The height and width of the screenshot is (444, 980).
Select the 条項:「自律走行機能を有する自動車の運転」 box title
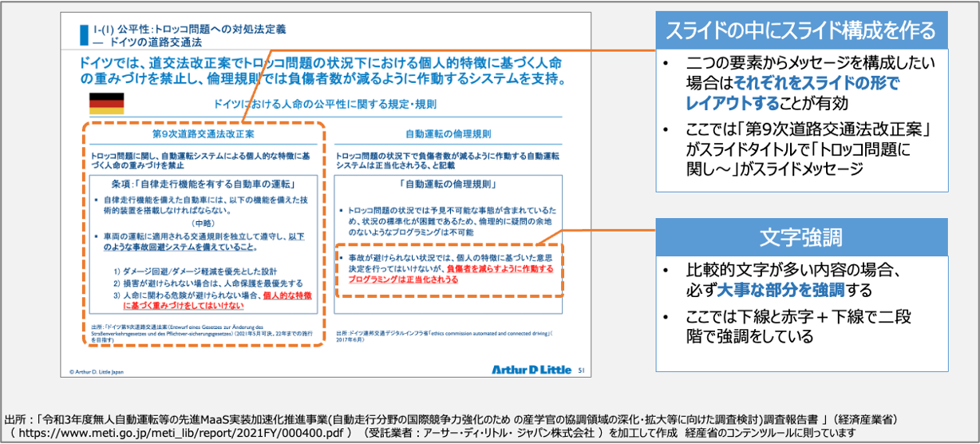tap(204, 184)
